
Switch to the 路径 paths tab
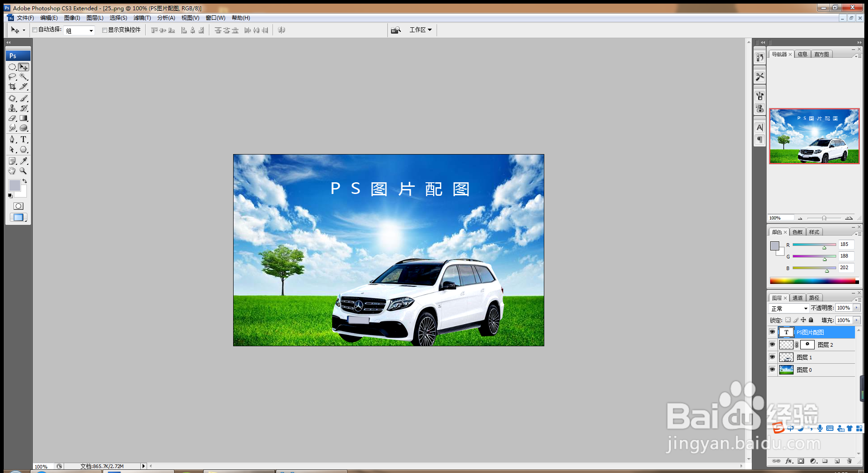[814, 298]
